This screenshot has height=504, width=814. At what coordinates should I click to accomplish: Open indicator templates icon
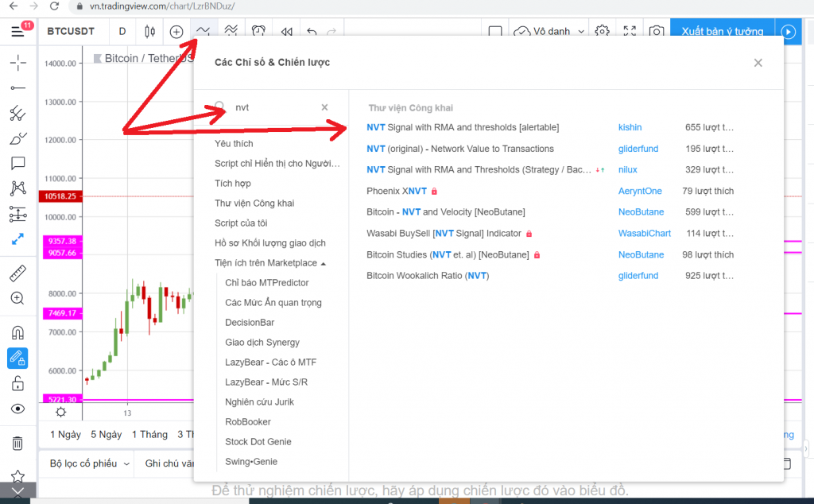231,31
